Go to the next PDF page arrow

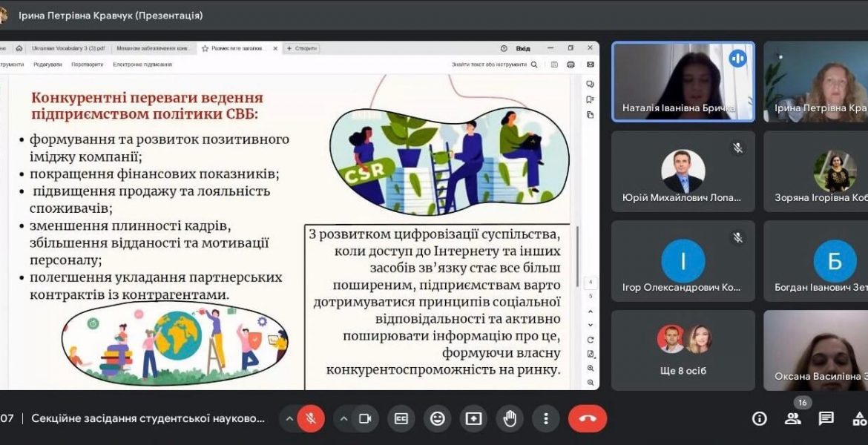(x=590, y=325)
